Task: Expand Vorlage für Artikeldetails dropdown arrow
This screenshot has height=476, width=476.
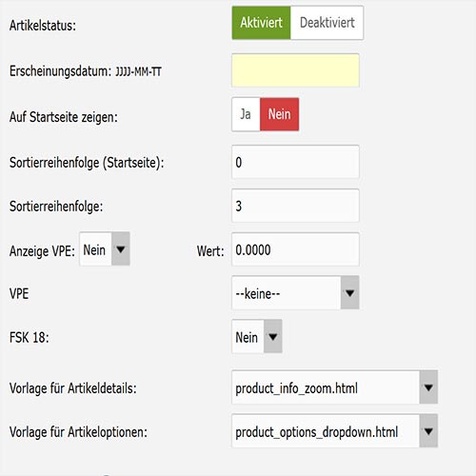Action: click(428, 387)
